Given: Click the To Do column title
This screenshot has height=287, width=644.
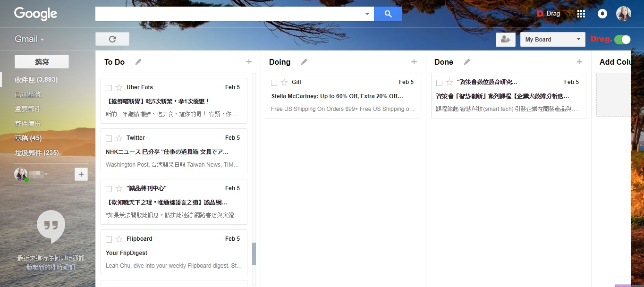Looking at the screenshot, I should coord(114,62).
